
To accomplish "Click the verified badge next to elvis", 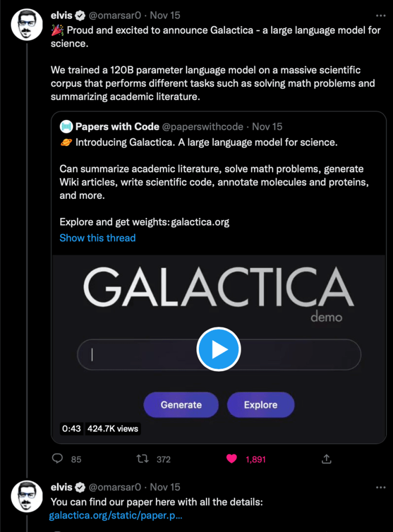I will [x=81, y=16].
